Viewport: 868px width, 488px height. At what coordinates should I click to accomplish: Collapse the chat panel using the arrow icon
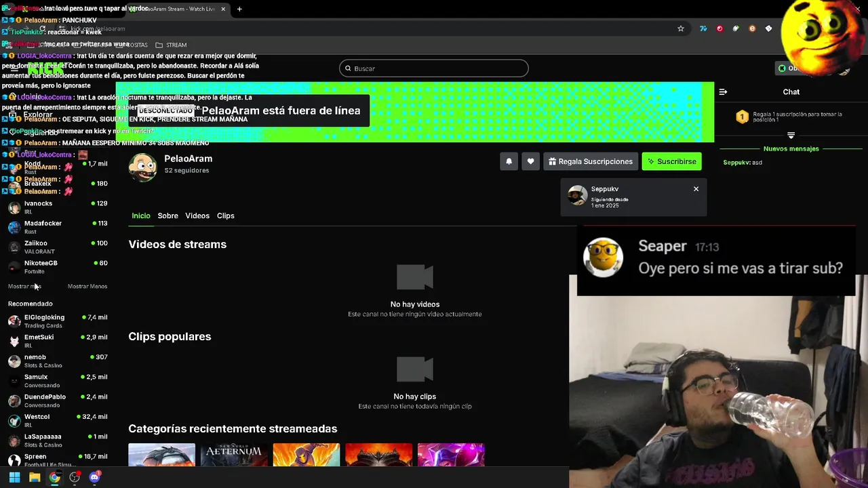point(723,91)
